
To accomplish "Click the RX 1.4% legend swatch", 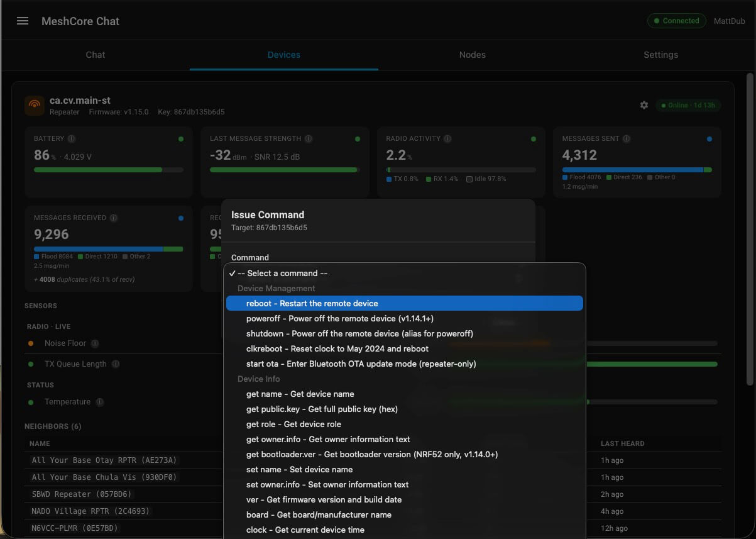I will click(429, 179).
